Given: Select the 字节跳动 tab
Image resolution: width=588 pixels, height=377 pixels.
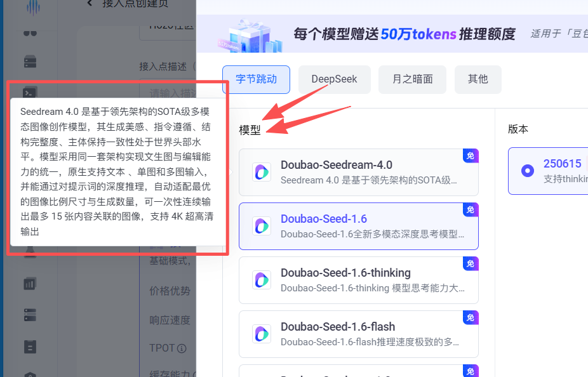Looking at the screenshot, I should [256, 79].
